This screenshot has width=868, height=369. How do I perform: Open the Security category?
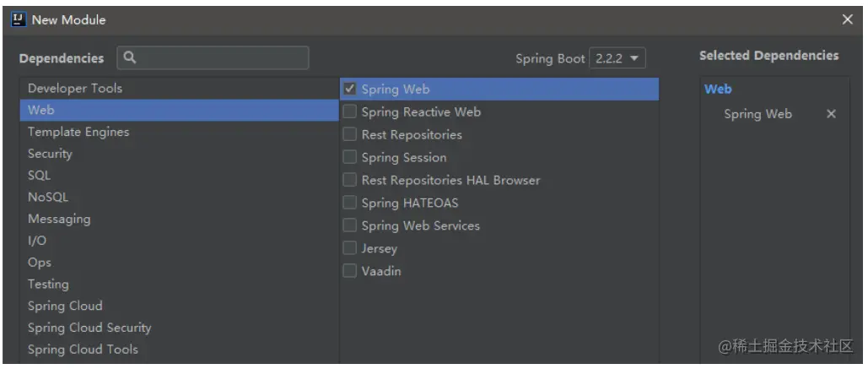coord(180,154)
